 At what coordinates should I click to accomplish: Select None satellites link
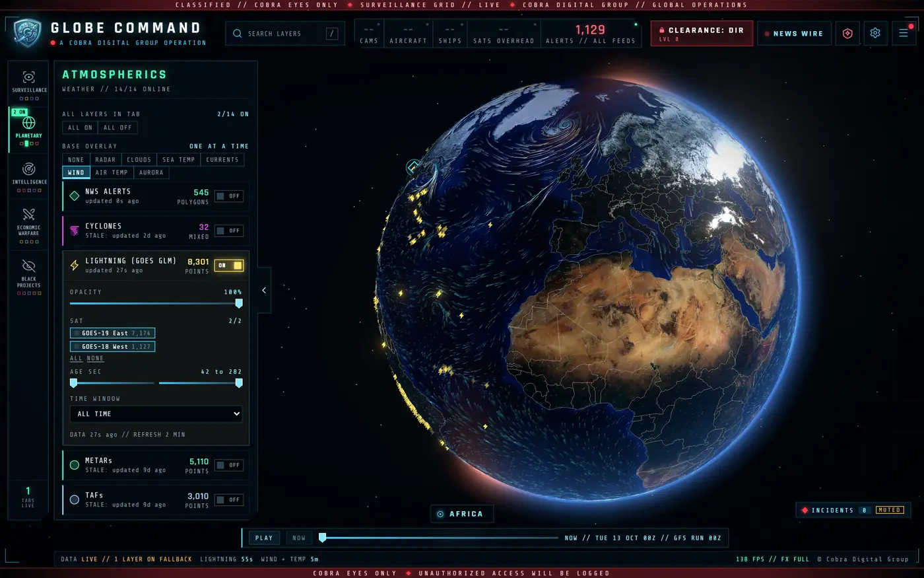[x=95, y=358]
